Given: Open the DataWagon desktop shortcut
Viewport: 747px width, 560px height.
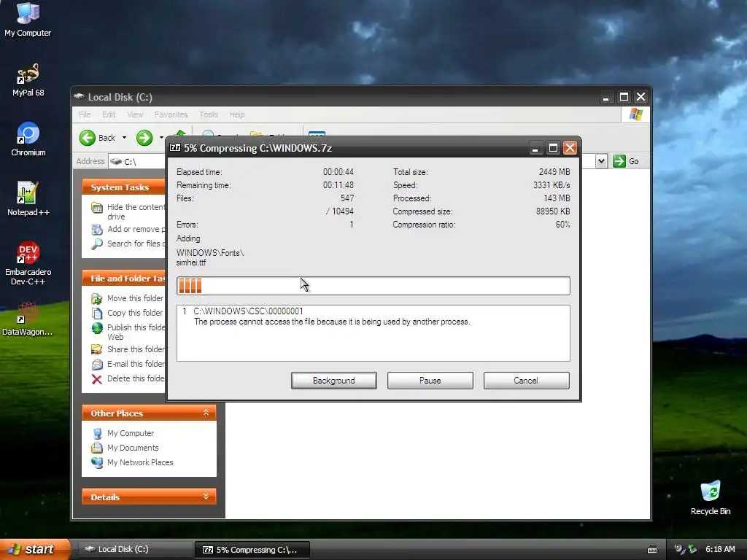Looking at the screenshot, I should click(x=28, y=319).
